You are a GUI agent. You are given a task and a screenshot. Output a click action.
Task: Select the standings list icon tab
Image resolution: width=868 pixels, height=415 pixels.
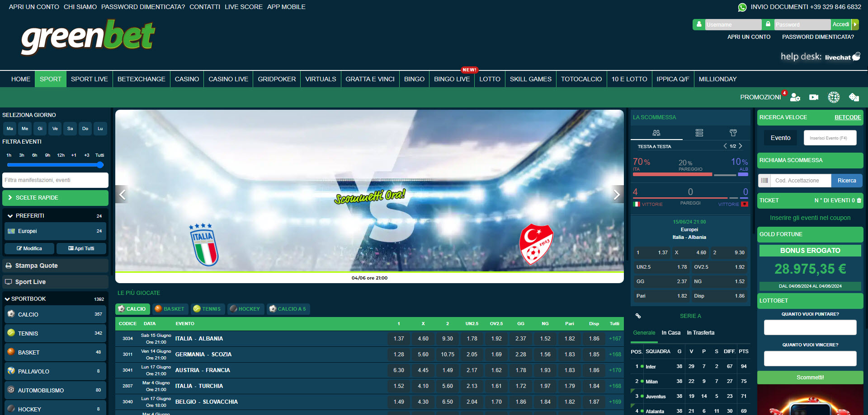tap(699, 133)
